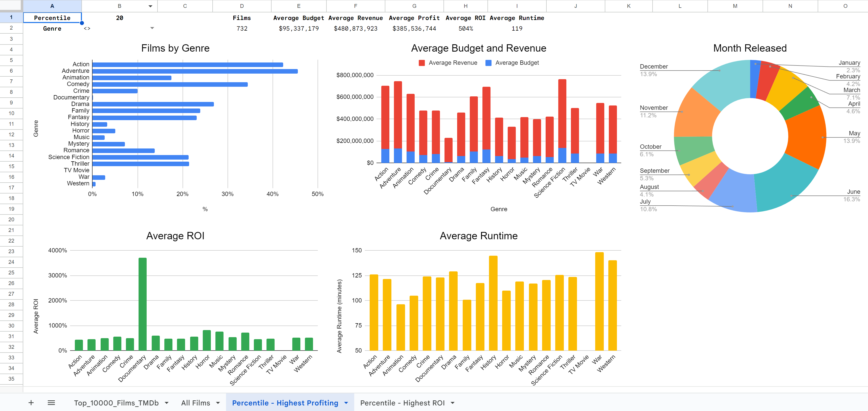The height and width of the screenshot is (411, 868).
Task: Open the Genre filter dropdown in row 2
Action: pyautogui.click(x=152, y=28)
